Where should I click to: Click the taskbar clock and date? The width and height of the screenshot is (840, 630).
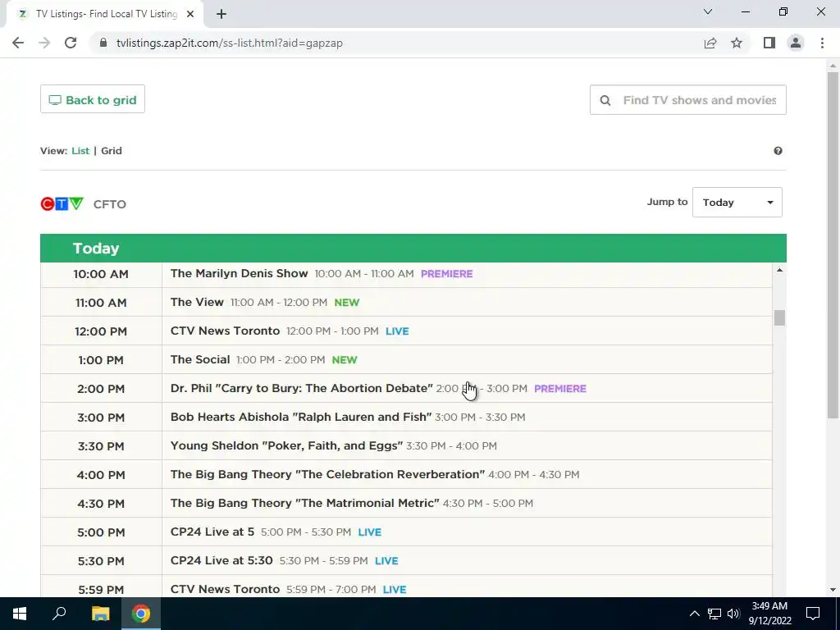click(x=769, y=614)
